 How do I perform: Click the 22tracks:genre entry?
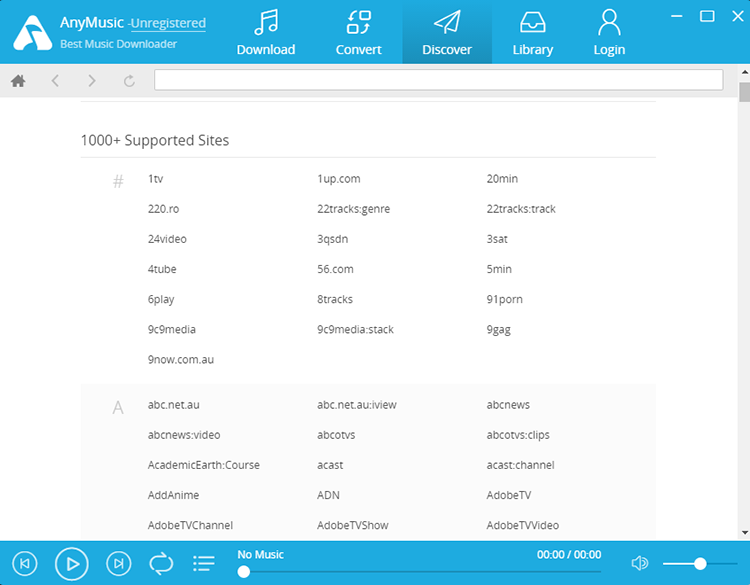point(353,209)
